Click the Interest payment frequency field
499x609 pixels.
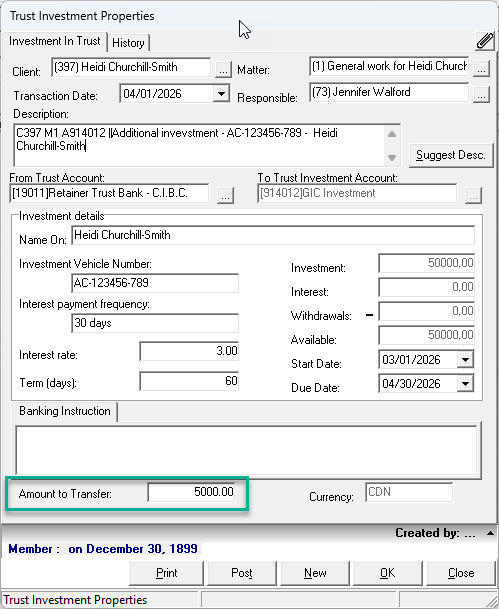(155, 323)
